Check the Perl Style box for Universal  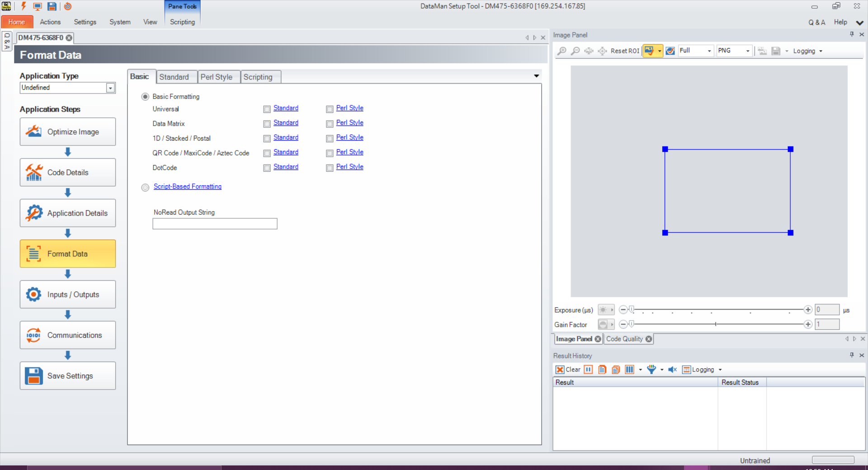(x=330, y=109)
